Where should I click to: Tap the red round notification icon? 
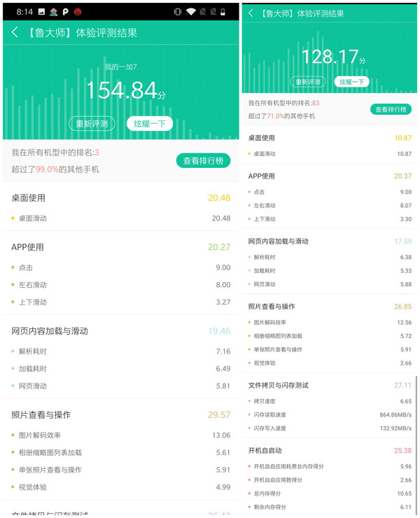tap(78, 12)
